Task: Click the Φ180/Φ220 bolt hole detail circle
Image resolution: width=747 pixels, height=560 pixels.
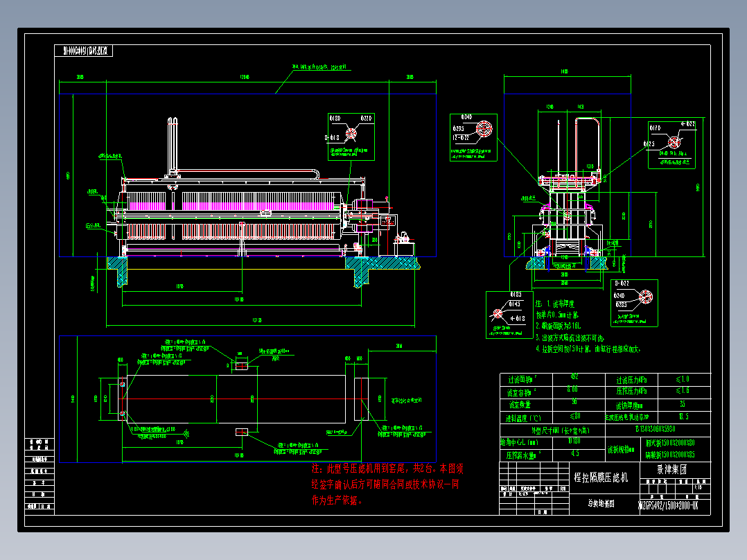Action: [350, 132]
